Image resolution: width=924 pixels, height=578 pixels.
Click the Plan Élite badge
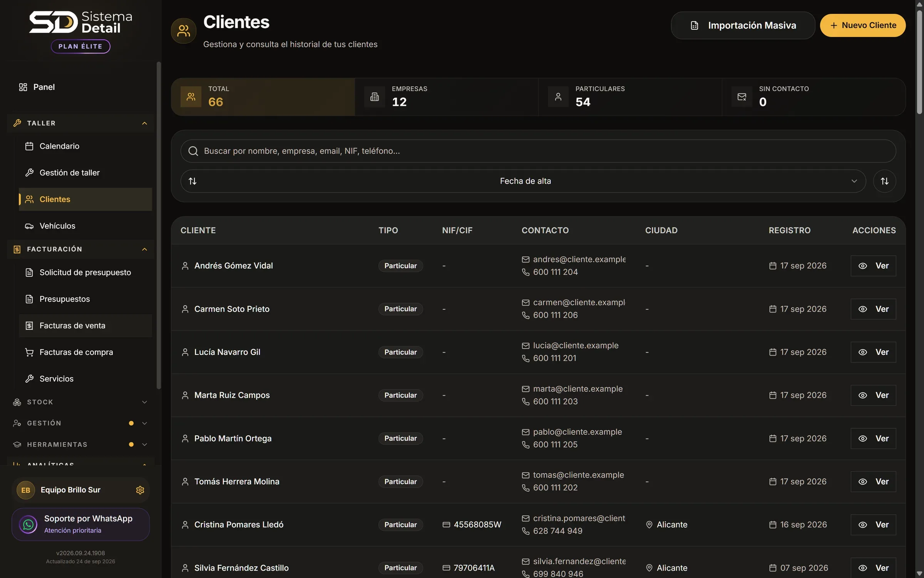point(81,46)
